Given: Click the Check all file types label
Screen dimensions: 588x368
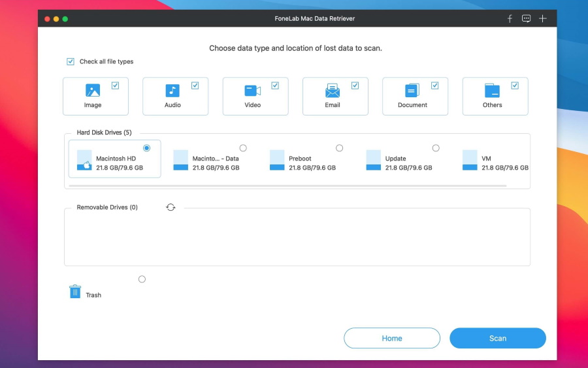Looking at the screenshot, I should point(106,61).
